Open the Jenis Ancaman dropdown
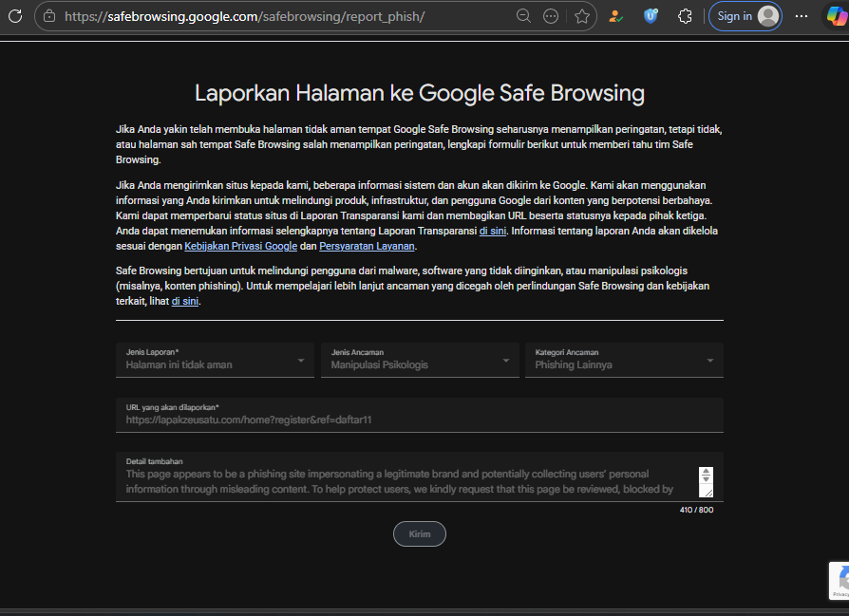The image size is (849, 616). tap(420, 360)
